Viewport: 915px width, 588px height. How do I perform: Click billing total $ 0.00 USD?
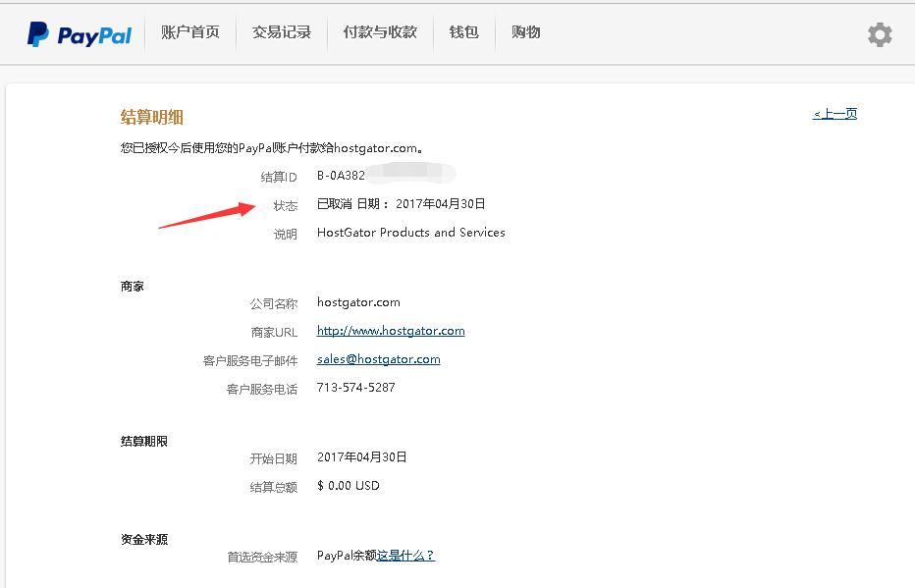(x=349, y=485)
